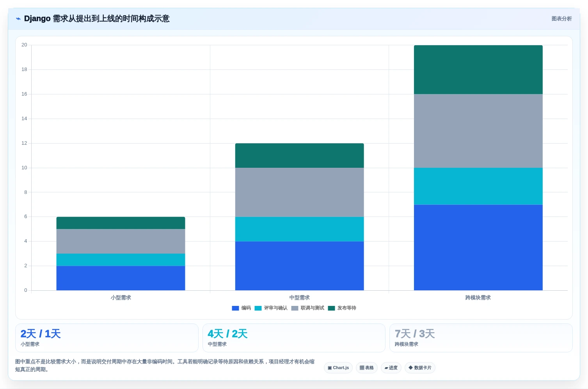Image resolution: width=588 pixels, height=389 pixels.
Task: Click the y-axis tick label 12
Action: click(x=24, y=143)
